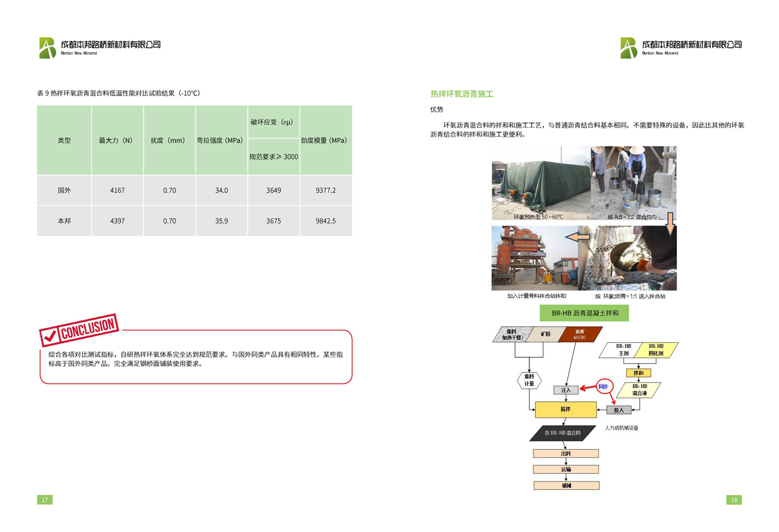Click the orange down arrow beside mixing photo
Screen dimensions: 779x532
coord(671,223)
